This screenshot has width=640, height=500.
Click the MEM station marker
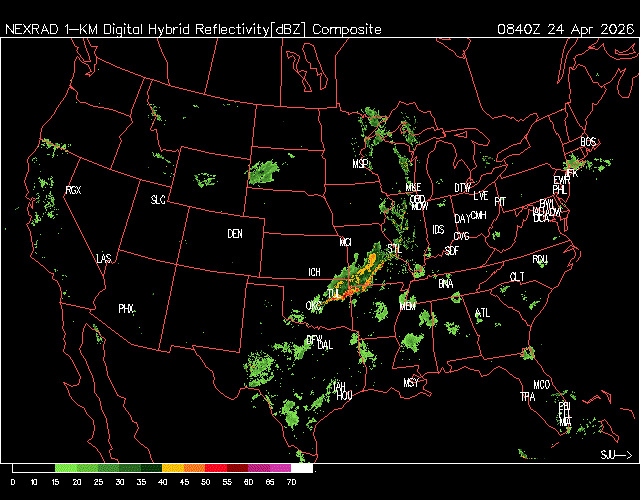(407, 306)
